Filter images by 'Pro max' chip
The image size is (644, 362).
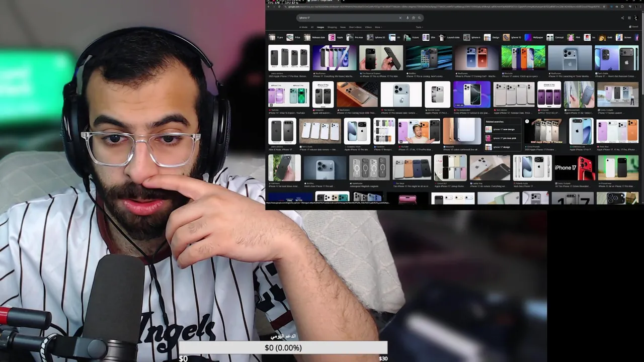point(355,37)
